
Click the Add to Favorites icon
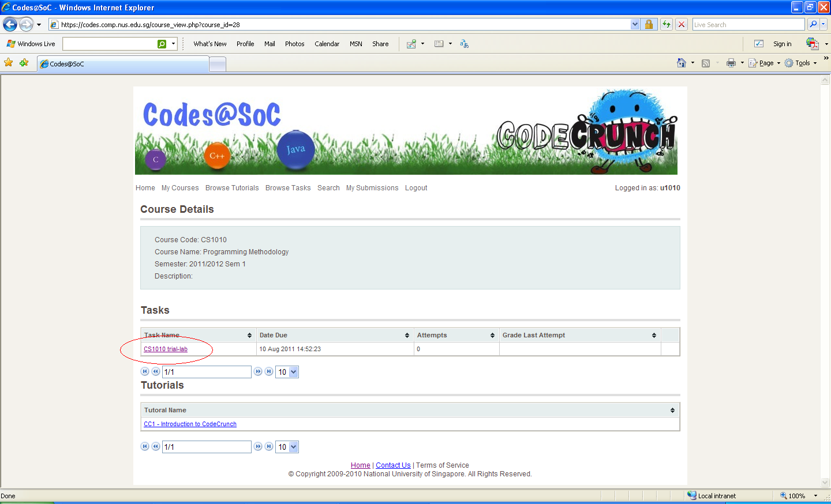(24, 62)
